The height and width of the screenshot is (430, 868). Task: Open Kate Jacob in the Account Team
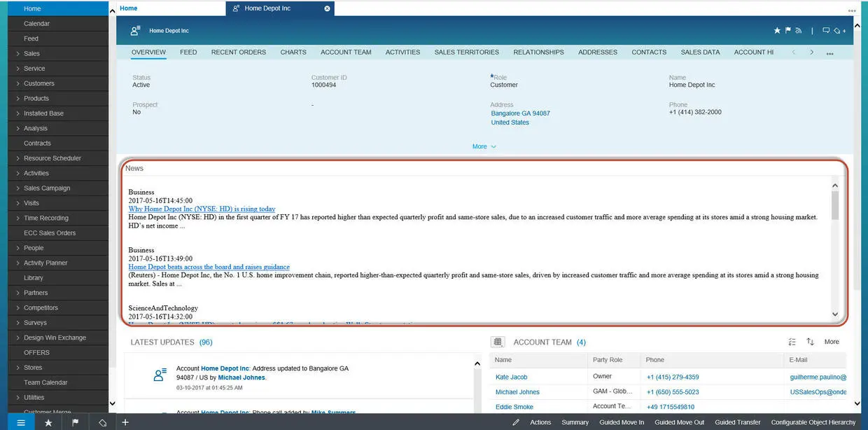click(511, 377)
